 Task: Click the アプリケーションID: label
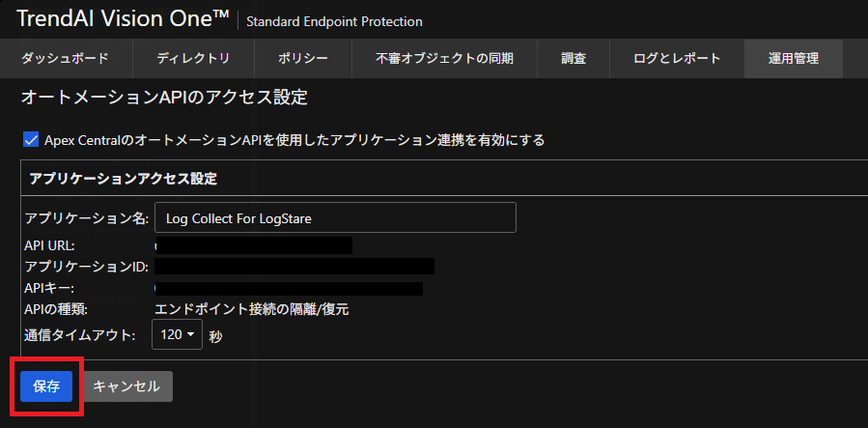pos(86,267)
